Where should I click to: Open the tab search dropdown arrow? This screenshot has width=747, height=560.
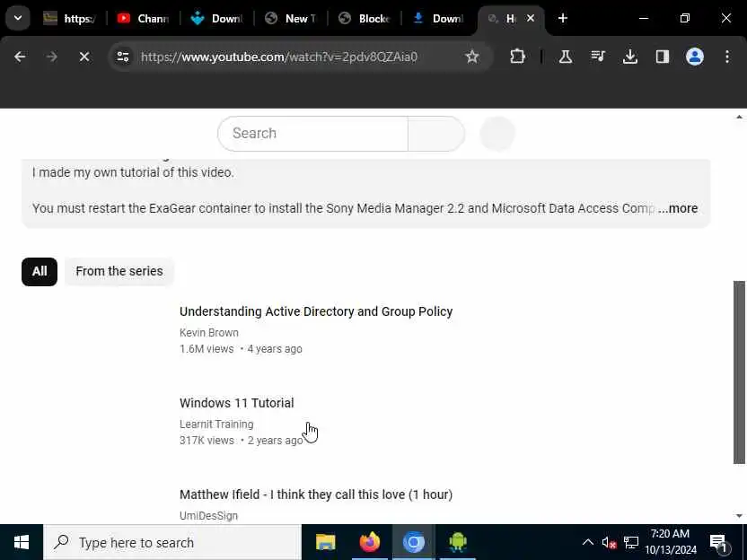point(18,19)
